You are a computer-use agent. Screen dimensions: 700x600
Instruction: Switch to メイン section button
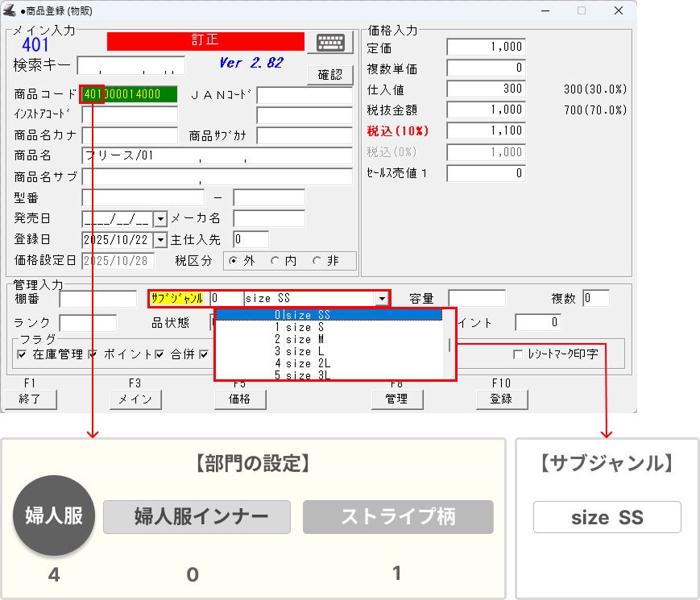(x=134, y=399)
